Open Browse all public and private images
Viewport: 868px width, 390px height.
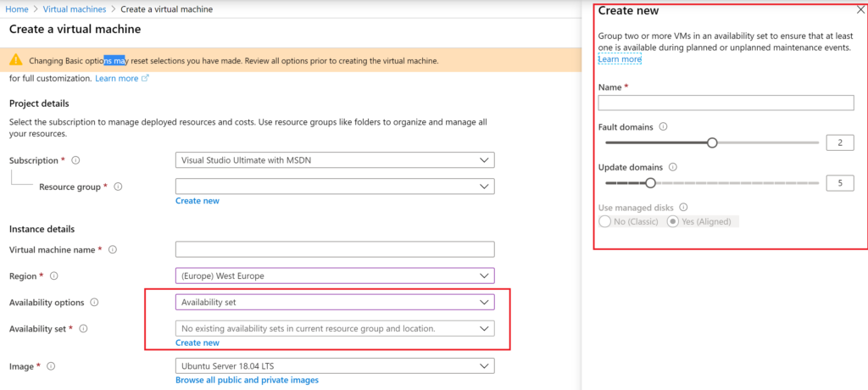(247, 380)
